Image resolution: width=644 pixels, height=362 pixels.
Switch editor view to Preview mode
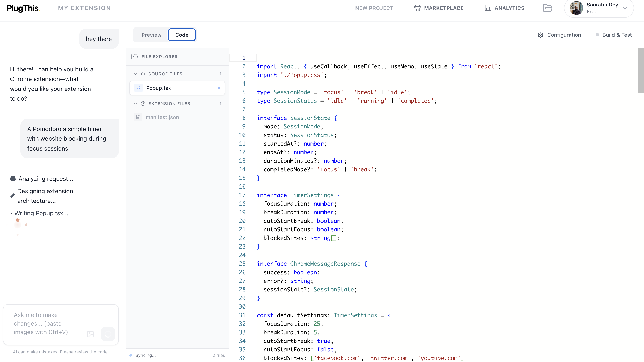tap(151, 35)
